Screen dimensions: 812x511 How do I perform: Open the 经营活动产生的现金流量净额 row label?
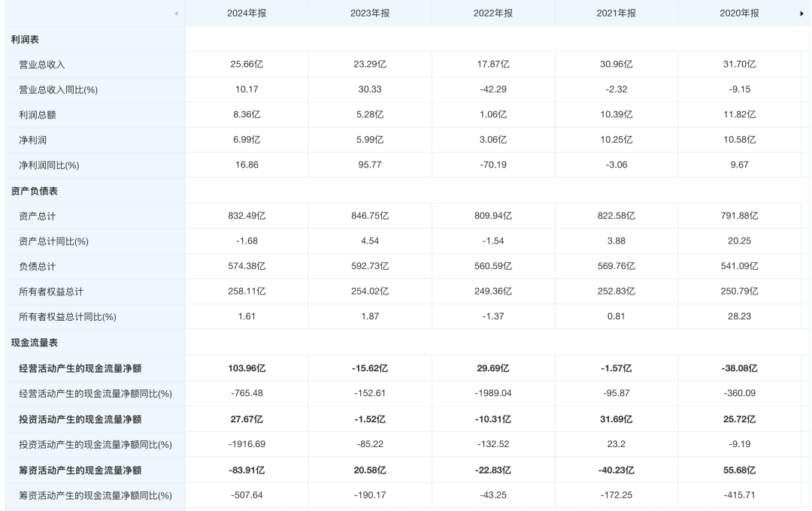point(80,368)
